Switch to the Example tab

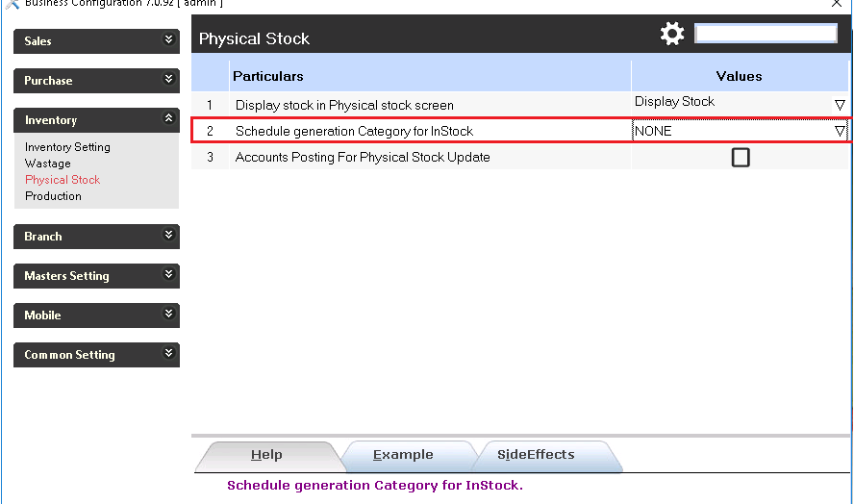(403, 455)
